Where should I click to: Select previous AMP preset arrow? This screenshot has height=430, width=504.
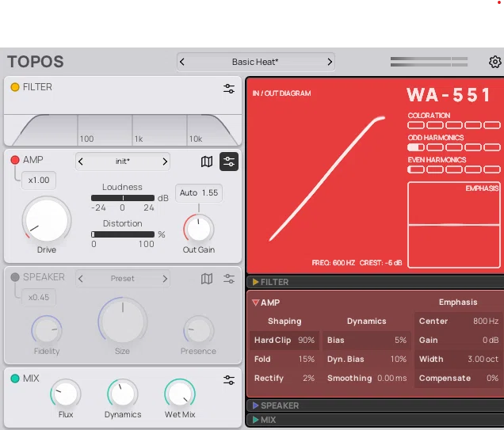81,162
